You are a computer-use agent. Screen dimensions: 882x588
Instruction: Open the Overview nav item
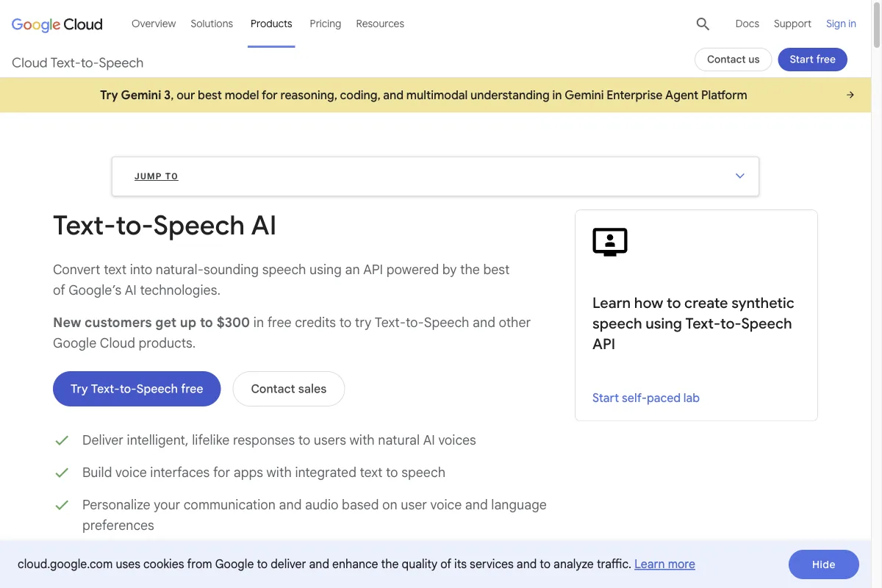click(x=154, y=24)
